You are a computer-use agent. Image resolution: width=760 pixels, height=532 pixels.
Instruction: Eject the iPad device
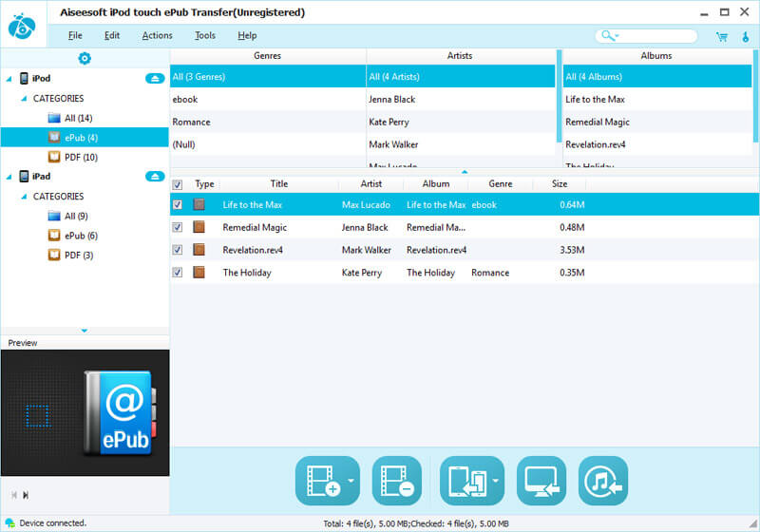click(x=155, y=176)
